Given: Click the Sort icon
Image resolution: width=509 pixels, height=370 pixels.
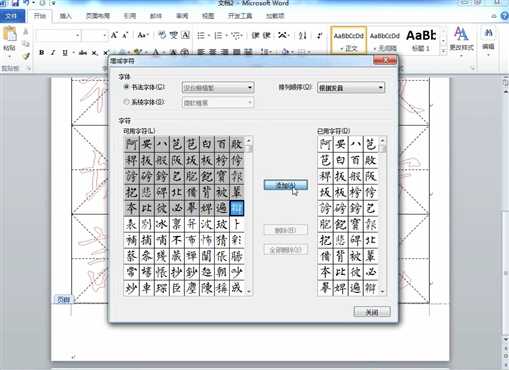Looking at the screenshot, I should (x=303, y=35).
